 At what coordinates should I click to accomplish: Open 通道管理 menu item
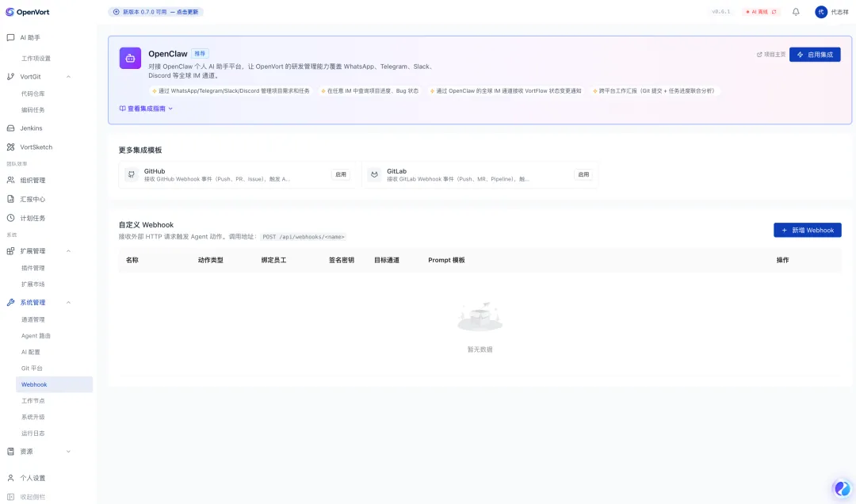(32, 319)
